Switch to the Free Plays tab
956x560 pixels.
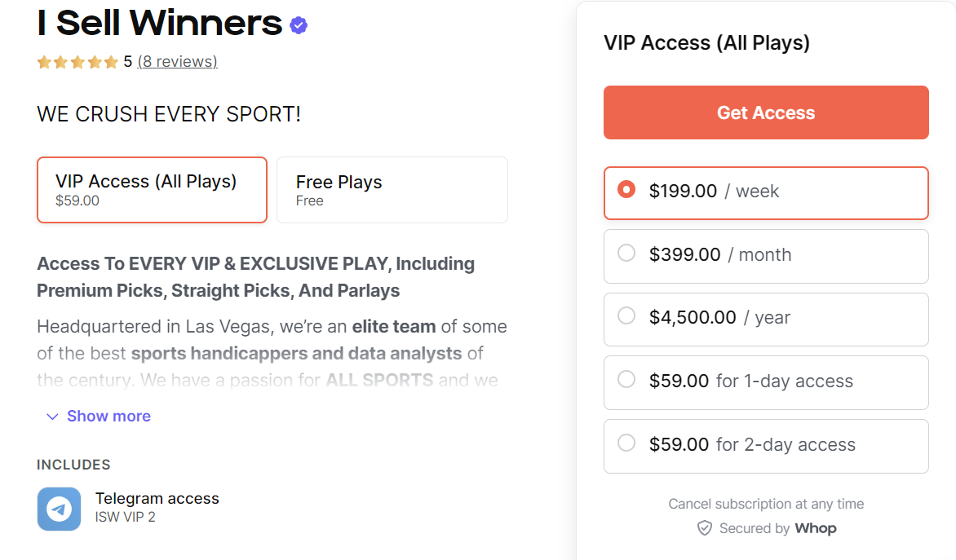[392, 190]
